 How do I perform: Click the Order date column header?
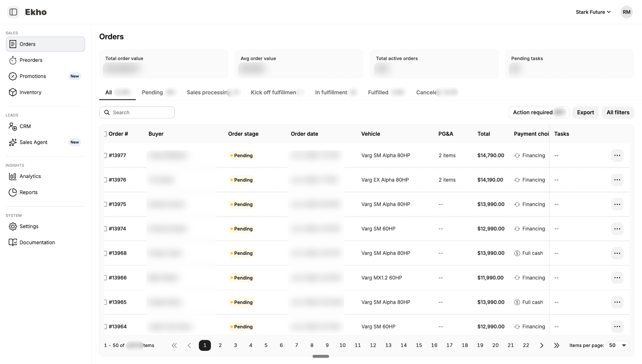304,134
